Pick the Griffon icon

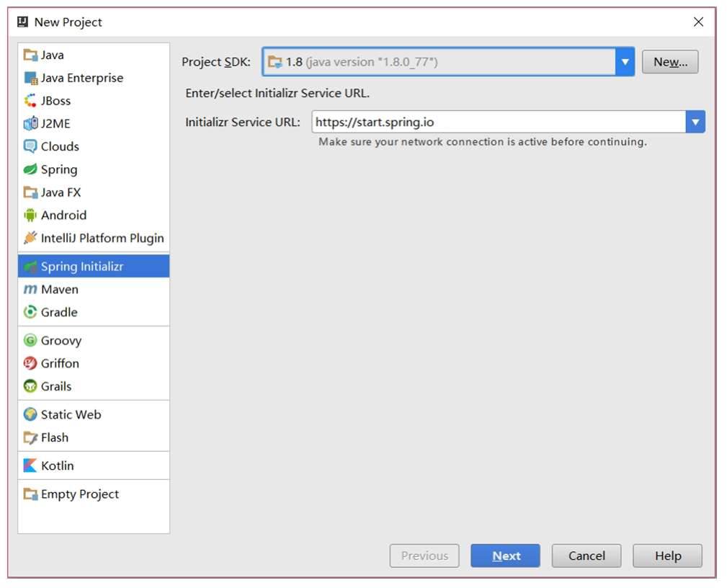click(x=30, y=363)
